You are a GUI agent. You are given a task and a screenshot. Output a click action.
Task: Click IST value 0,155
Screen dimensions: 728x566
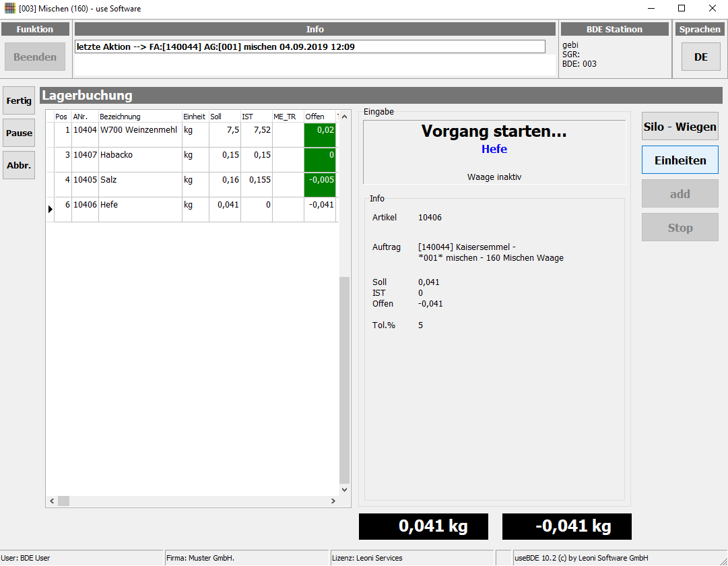click(x=259, y=180)
